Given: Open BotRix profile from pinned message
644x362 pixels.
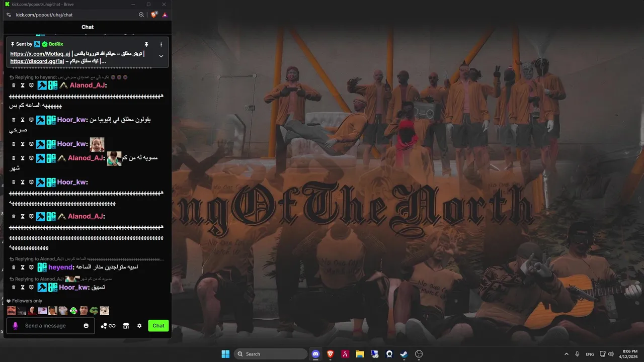Looking at the screenshot, I should point(56,44).
